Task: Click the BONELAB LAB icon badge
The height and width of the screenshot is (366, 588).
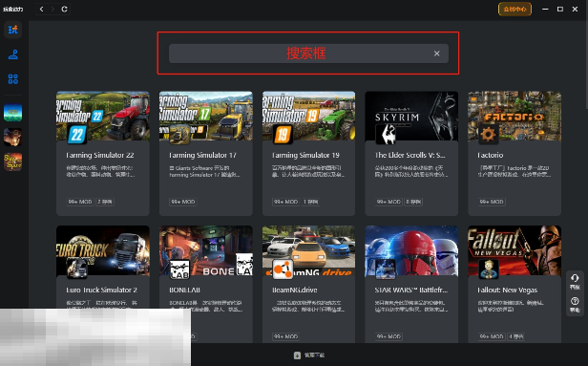Action: 180,269
